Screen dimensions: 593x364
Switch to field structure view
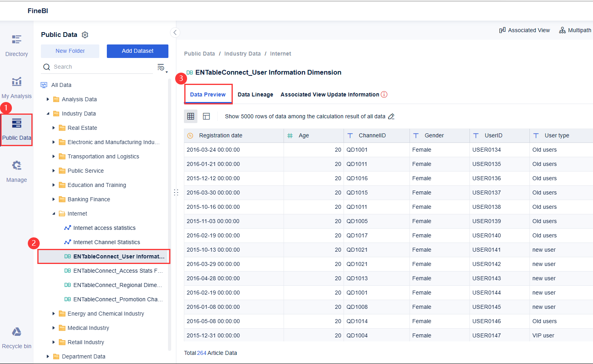[x=206, y=116]
